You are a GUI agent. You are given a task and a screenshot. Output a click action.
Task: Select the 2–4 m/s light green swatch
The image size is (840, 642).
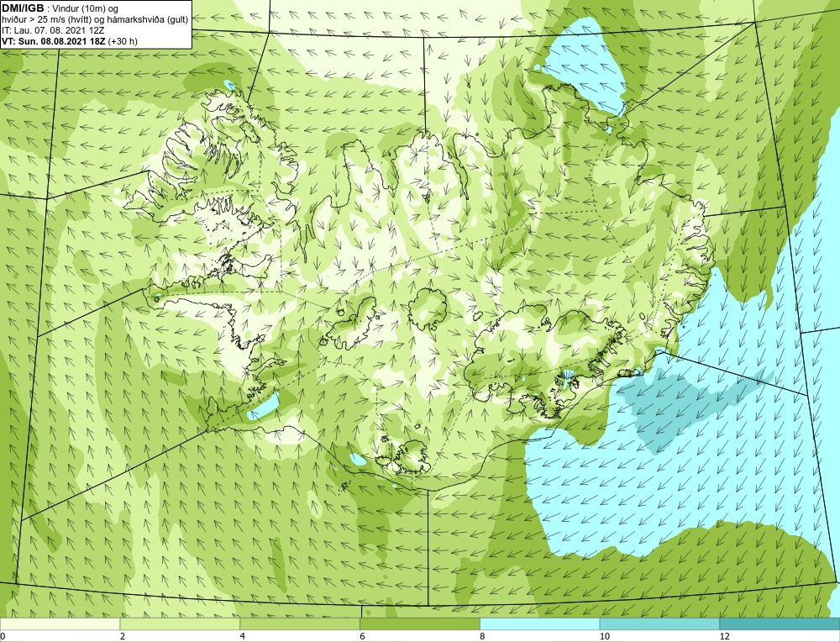[180, 624]
